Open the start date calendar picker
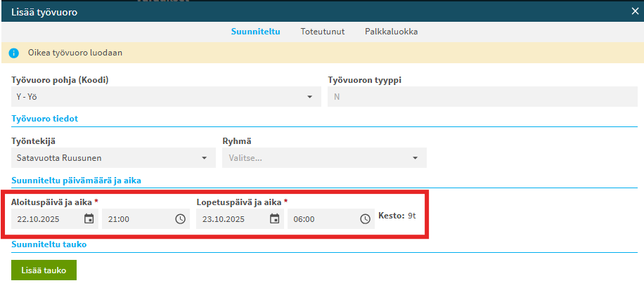The image size is (644, 295). pos(89,218)
